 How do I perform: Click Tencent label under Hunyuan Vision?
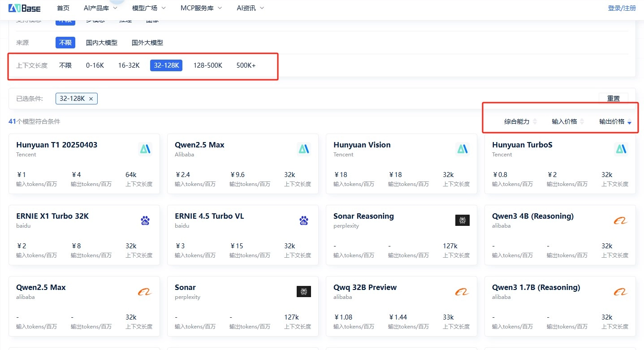(343, 155)
